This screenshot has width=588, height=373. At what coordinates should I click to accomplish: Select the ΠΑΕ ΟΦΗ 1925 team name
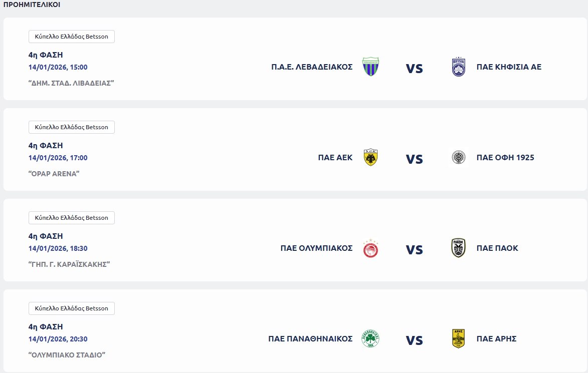click(x=505, y=158)
